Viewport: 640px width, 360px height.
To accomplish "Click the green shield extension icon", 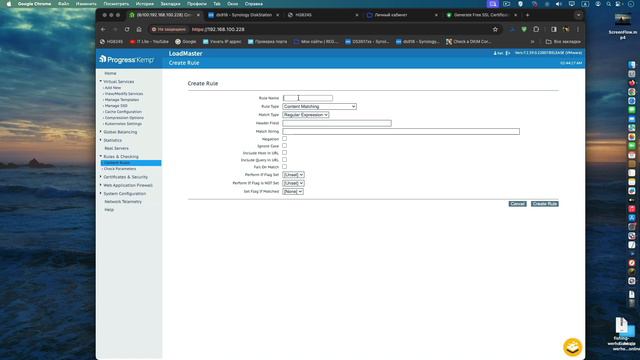I will (x=524, y=29).
